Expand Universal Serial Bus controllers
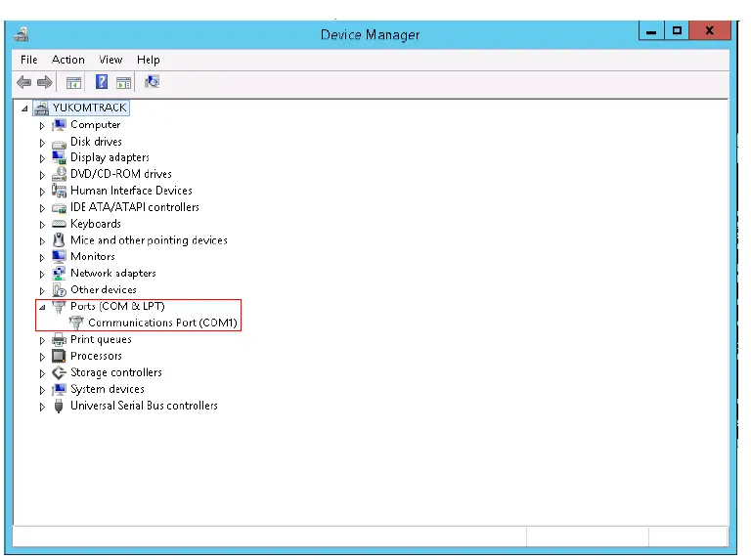Image resolution: width=751 pixels, height=560 pixels. pyautogui.click(x=42, y=407)
